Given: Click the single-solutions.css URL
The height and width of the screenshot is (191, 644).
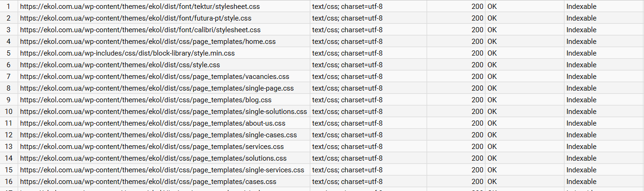Looking at the screenshot, I should click(x=164, y=112).
